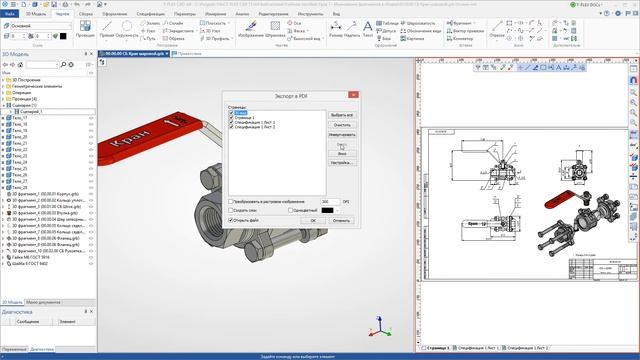640x360 pixels.
Task: Uncheck Спецификация 1 Лист 1 checkbox
Action: click(231, 122)
